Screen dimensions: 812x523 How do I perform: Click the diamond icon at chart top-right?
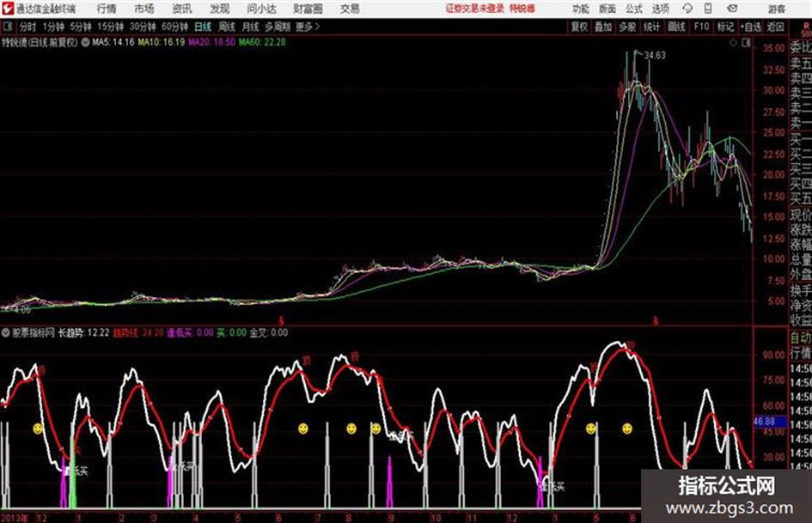tap(733, 43)
